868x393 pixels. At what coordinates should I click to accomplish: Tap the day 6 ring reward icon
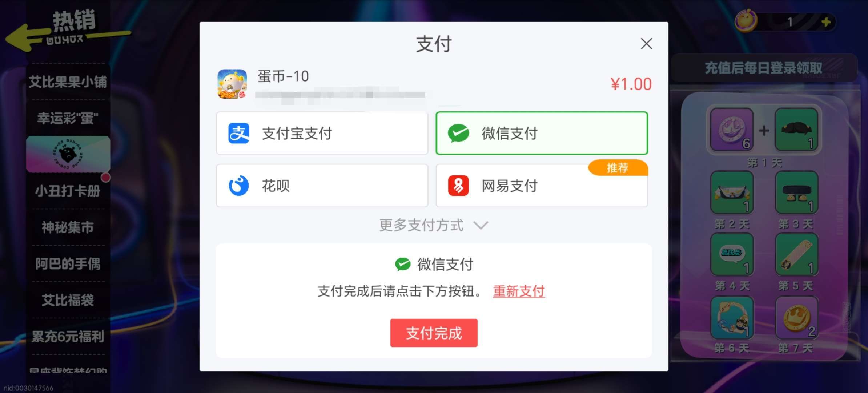731,318
